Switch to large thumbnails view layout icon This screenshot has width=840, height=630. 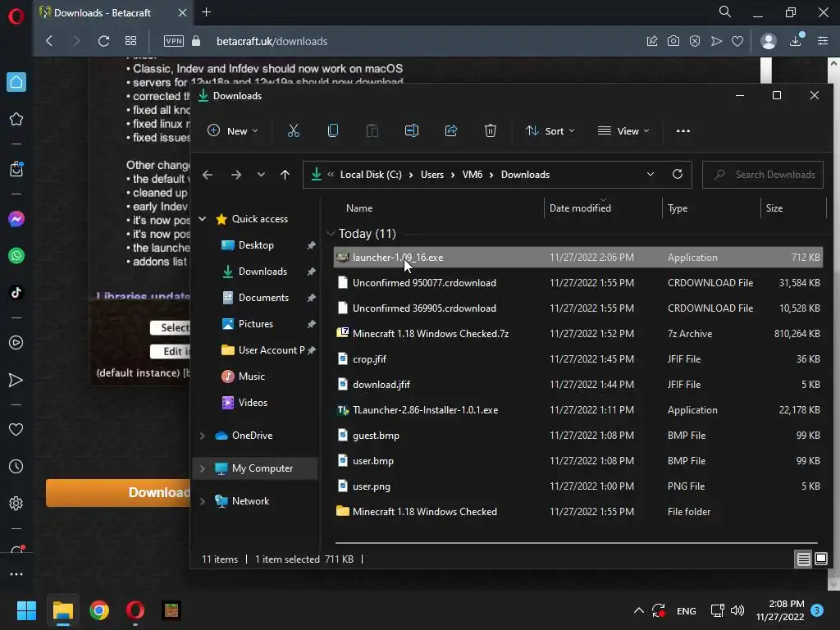tap(820, 559)
